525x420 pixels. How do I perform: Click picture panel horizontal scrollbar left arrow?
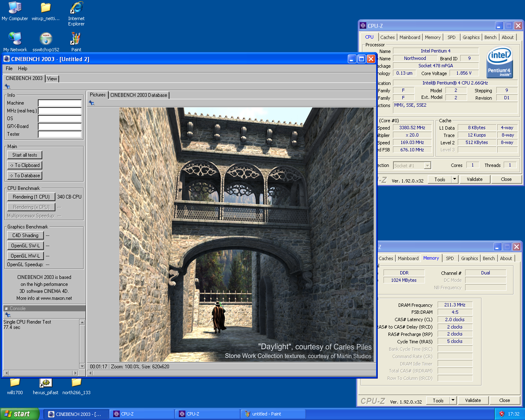[x=90, y=373]
